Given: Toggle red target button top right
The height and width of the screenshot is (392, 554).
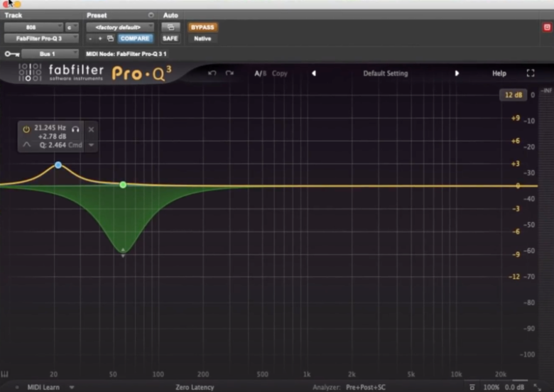Looking at the screenshot, I should click(x=547, y=27).
